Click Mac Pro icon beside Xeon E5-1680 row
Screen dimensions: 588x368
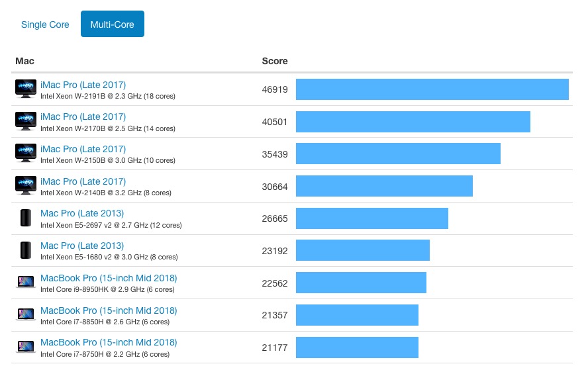[x=26, y=250]
